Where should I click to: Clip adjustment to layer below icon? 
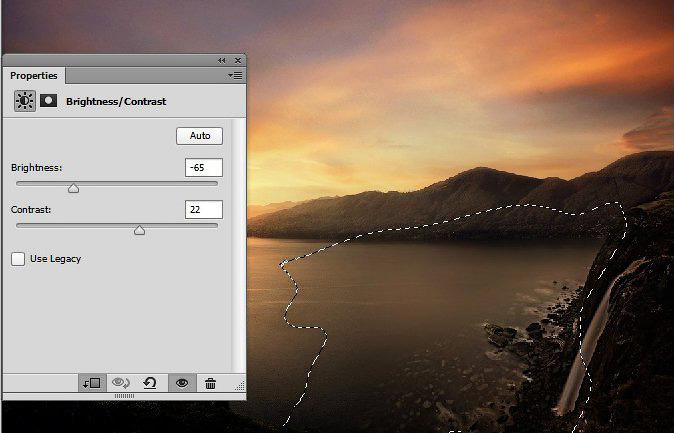pyautogui.click(x=92, y=383)
